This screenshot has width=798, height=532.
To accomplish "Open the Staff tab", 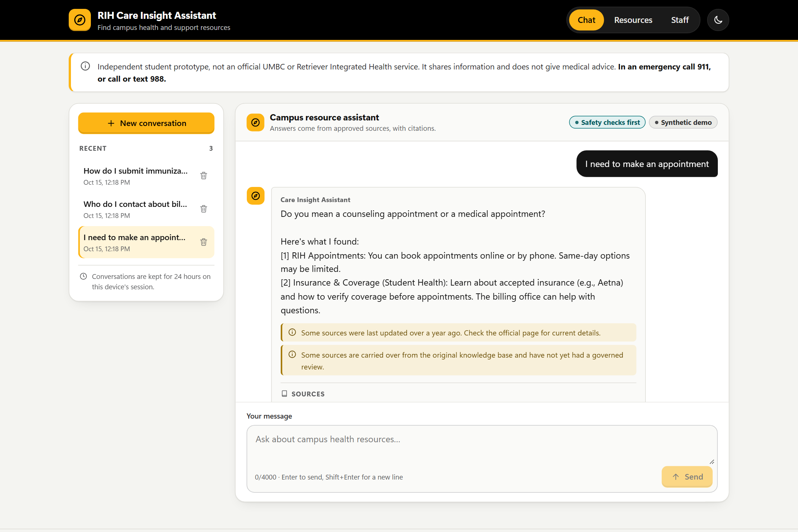I will (x=680, y=20).
